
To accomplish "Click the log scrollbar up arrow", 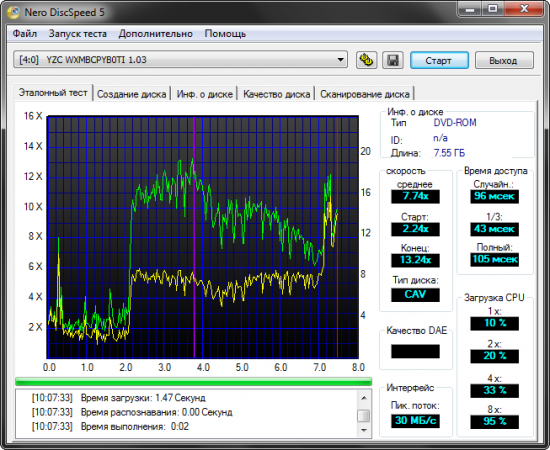I will point(364,398).
